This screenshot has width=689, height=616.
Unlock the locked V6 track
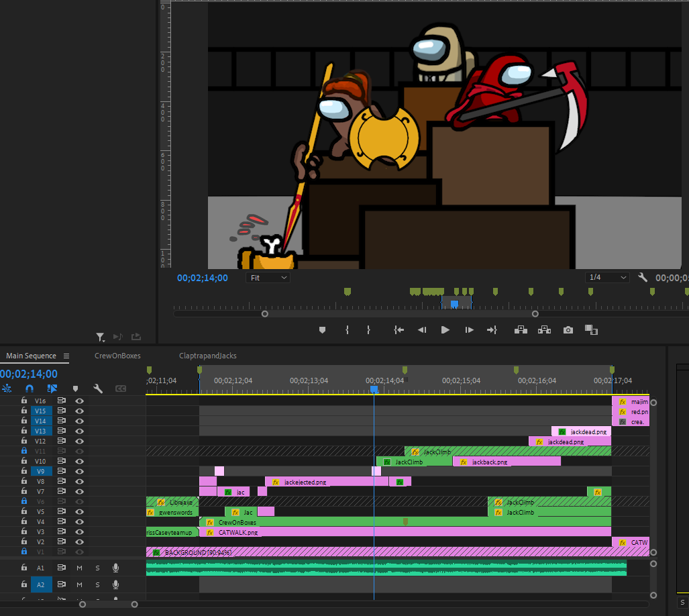24,501
